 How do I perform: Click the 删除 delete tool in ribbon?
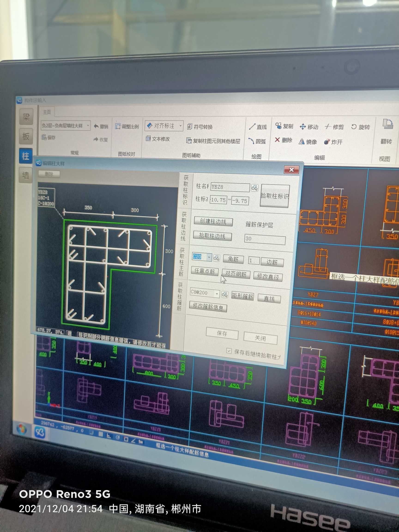[x=283, y=140]
